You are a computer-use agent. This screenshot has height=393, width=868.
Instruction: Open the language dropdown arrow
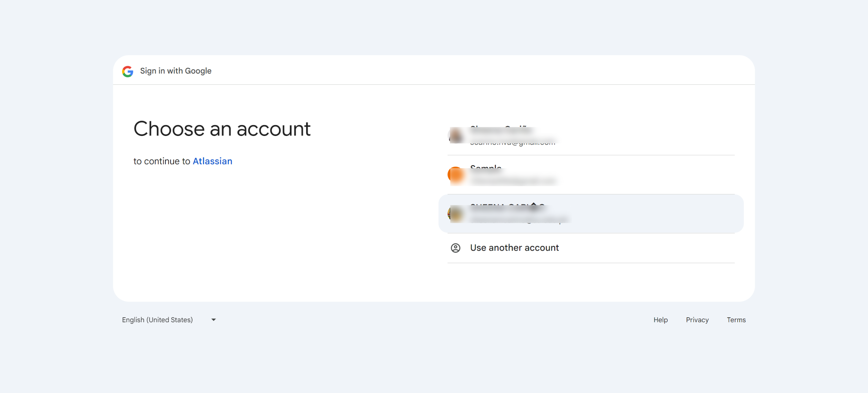click(x=214, y=320)
